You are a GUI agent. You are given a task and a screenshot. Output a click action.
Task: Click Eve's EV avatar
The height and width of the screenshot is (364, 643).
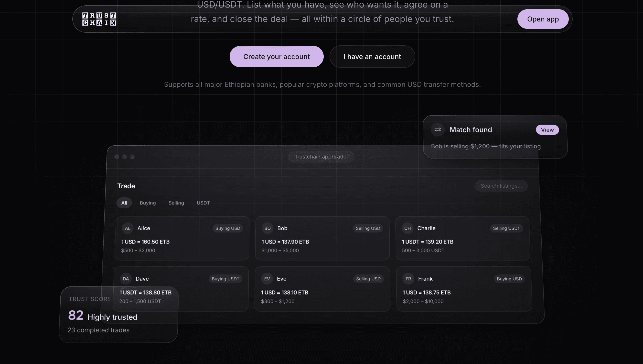[267, 279]
